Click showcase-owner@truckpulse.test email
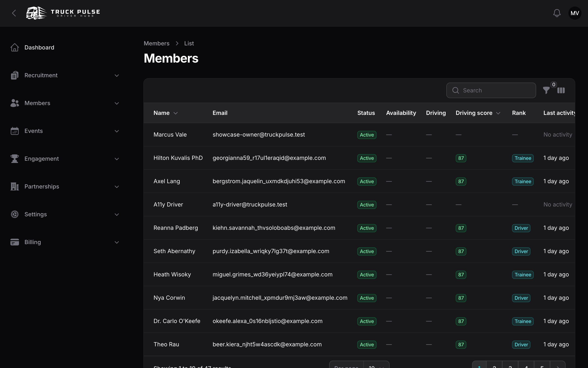 coord(258,135)
